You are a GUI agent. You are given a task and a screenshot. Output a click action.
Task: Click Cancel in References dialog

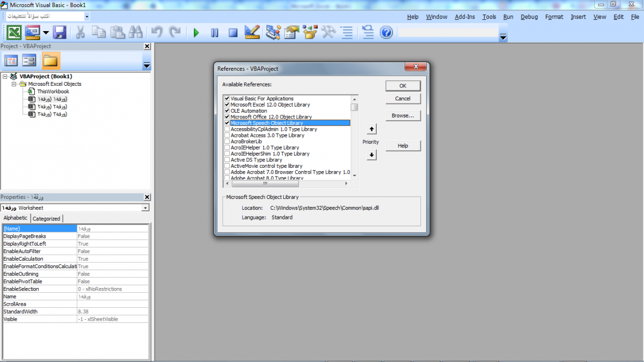[x=403, y=99]
